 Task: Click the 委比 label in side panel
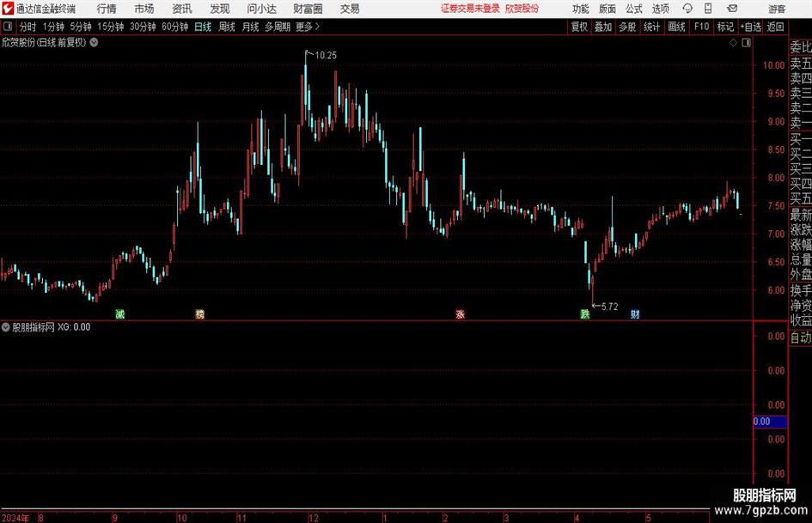click(801, 47)
